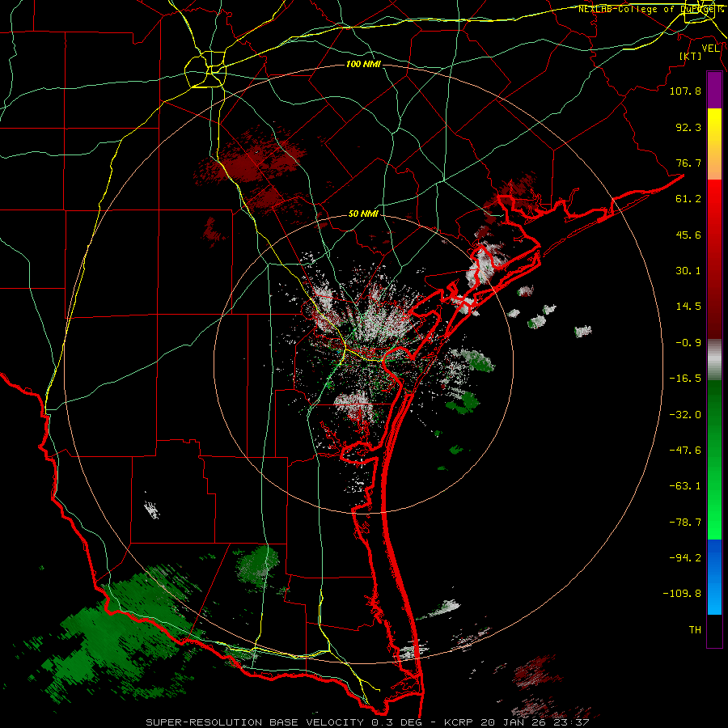Click the NEXLAB-College of DuPage label
Image resolution: width=728 pixels, height=728 pixels.
[x=651, y=9]
